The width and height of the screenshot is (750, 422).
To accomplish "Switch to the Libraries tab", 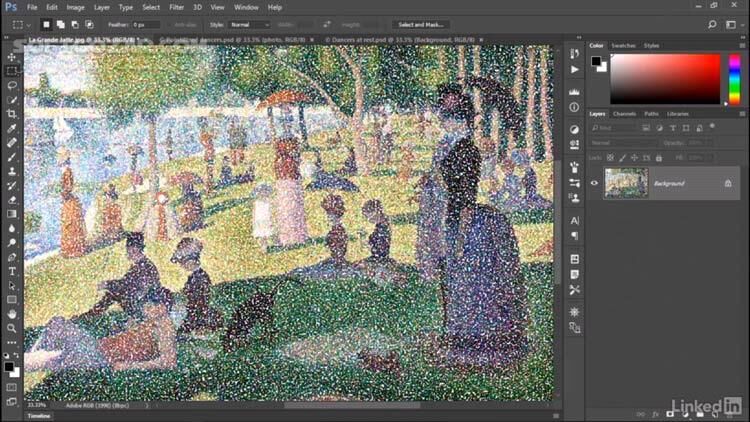I will 678,114.
